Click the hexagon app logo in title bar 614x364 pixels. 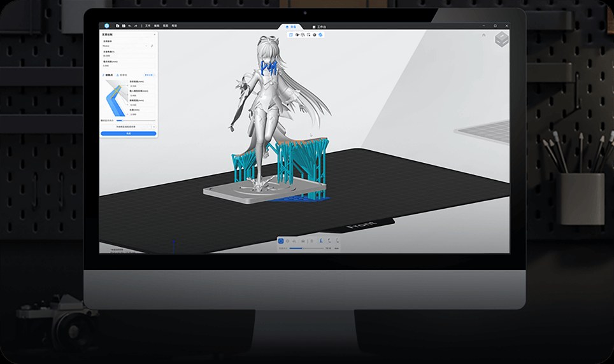click(x=107, y=26)
